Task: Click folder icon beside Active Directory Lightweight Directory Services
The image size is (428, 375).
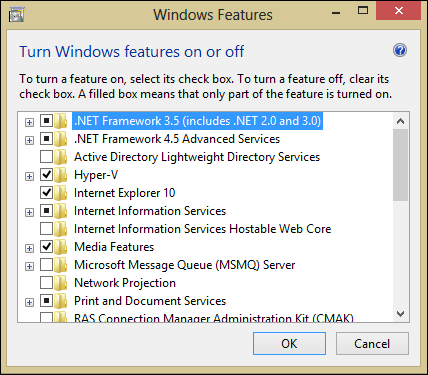Action: pos(61,157)
